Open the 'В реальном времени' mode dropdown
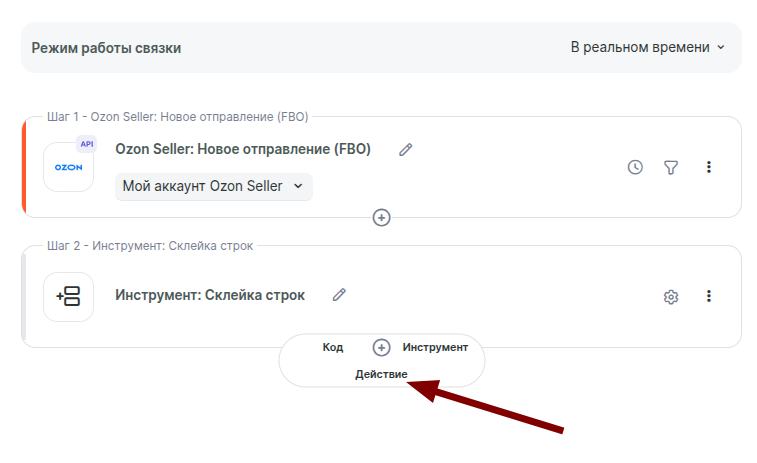The image size is (757, 463). 647,47
